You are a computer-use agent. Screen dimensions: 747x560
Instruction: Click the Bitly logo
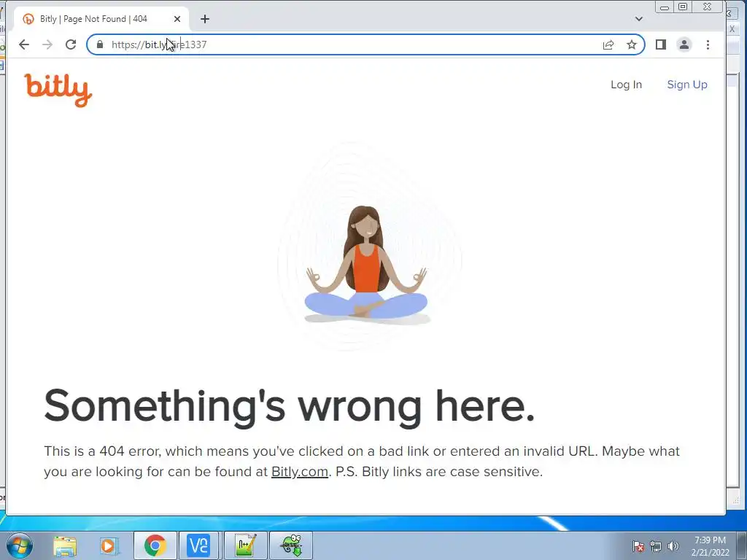tap(58, 90)
